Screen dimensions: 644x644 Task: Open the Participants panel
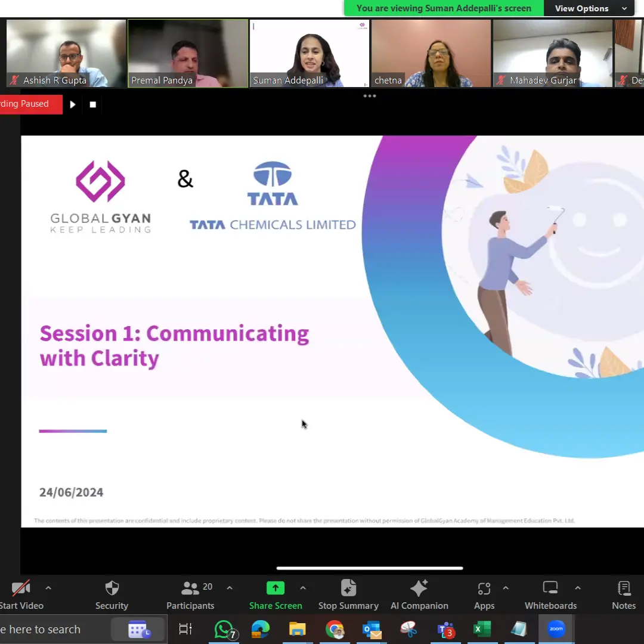tap(190, 588)
